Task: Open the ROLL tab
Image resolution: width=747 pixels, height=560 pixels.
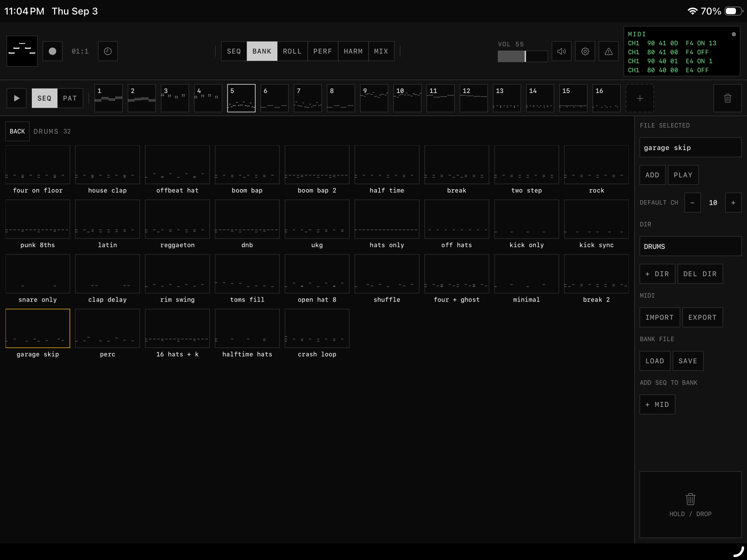Action: (292, 51)
